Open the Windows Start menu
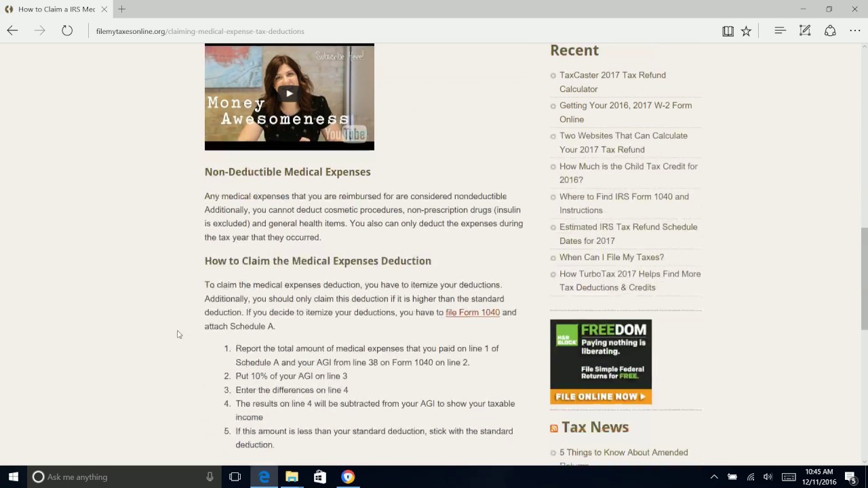Viewport: 868px width, 488px height. click(x=13, y=476)
